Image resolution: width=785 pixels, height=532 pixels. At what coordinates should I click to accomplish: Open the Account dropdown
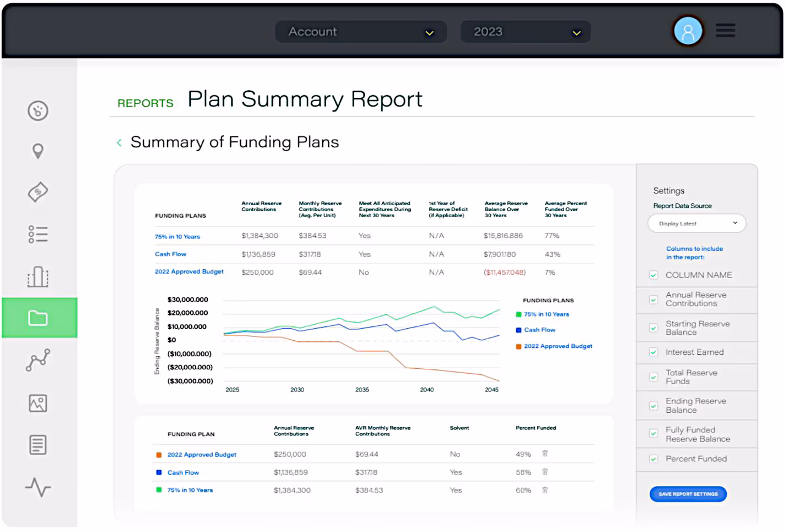click(361, 32)
